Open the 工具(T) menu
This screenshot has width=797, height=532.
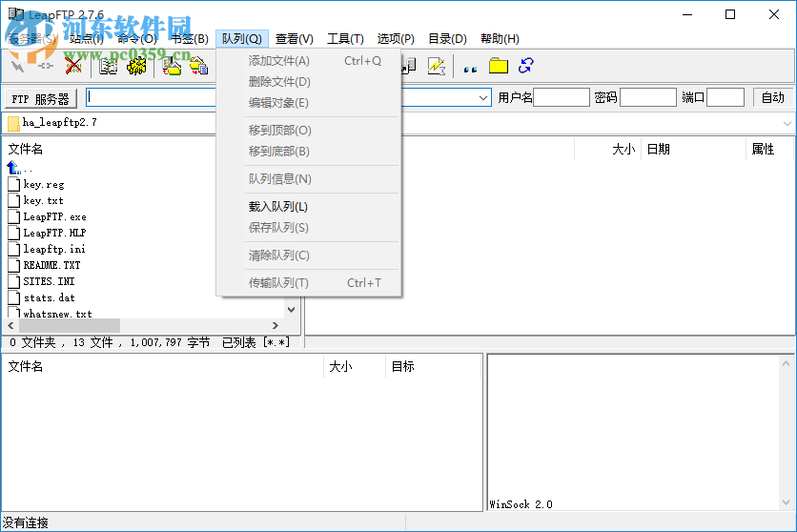[x=345, y=39]
